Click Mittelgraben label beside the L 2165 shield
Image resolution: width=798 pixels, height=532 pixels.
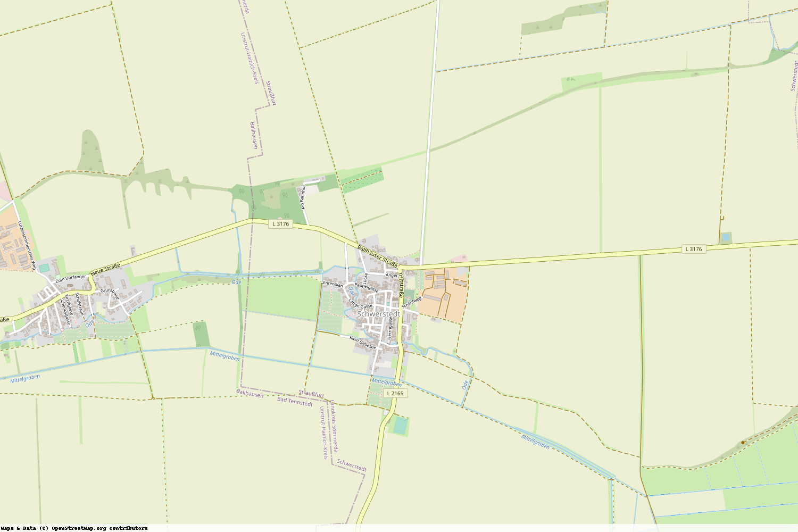(x=387, y=382)
